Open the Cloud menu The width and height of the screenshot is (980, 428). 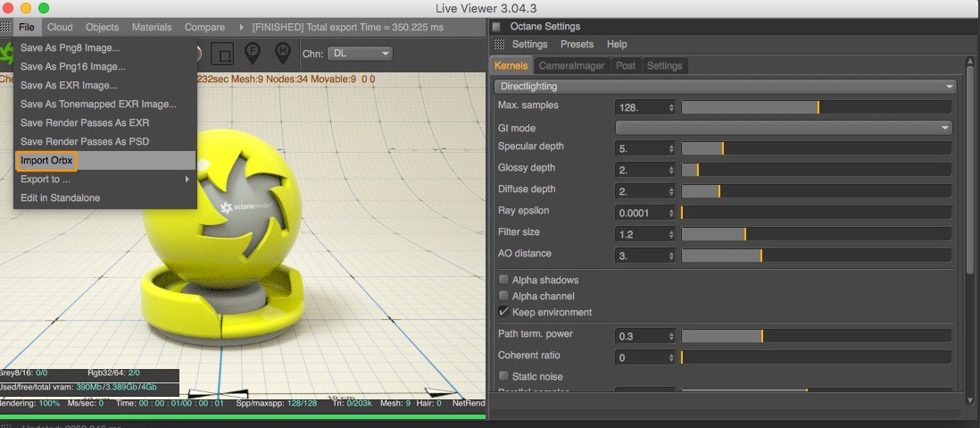pyautogui.click(x=60, y=27)
